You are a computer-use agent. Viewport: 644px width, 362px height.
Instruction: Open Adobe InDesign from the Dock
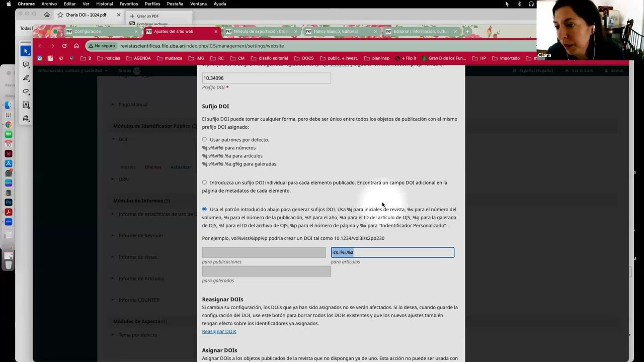click(x=9, y=154)
